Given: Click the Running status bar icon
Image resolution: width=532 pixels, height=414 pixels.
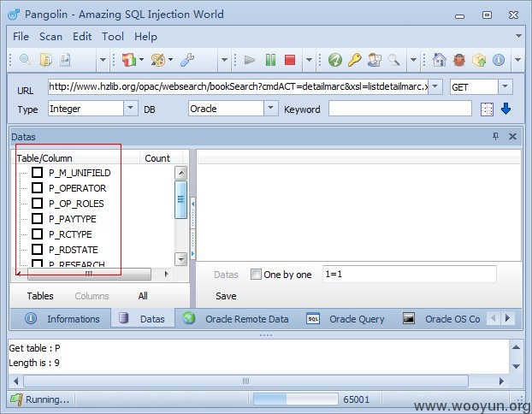Looking at the screenshot, I should click(16, 399).
